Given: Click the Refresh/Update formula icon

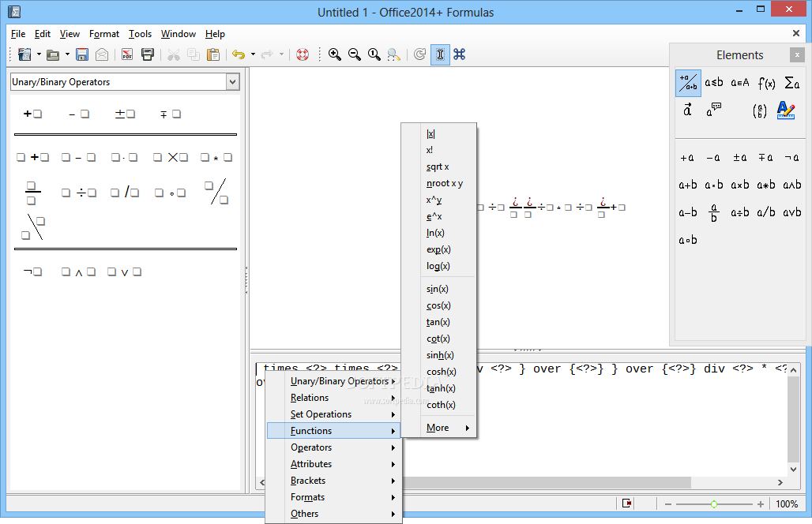Looking at the screenshot, I should pyautogui.click(x=420, y=54).
